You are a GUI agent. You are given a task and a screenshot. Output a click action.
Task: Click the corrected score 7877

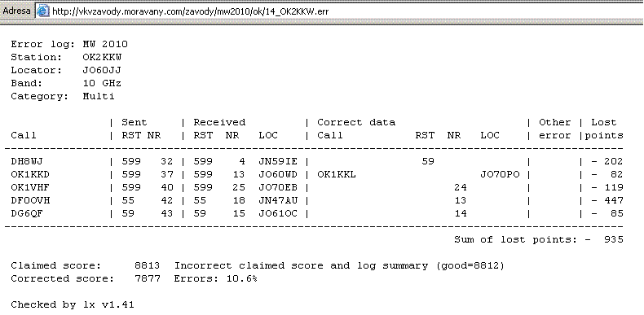tap(148, 278)
